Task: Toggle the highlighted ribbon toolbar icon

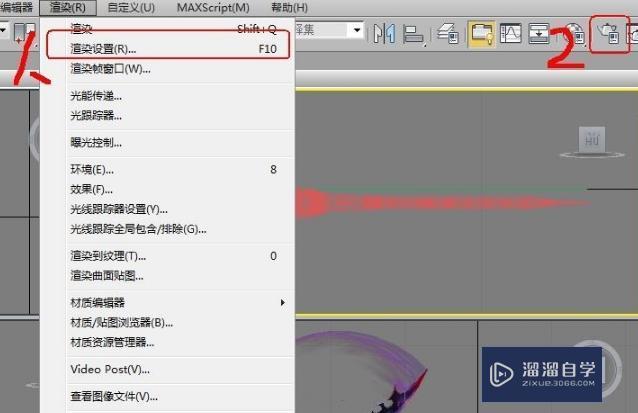Action: coord(482,33)
